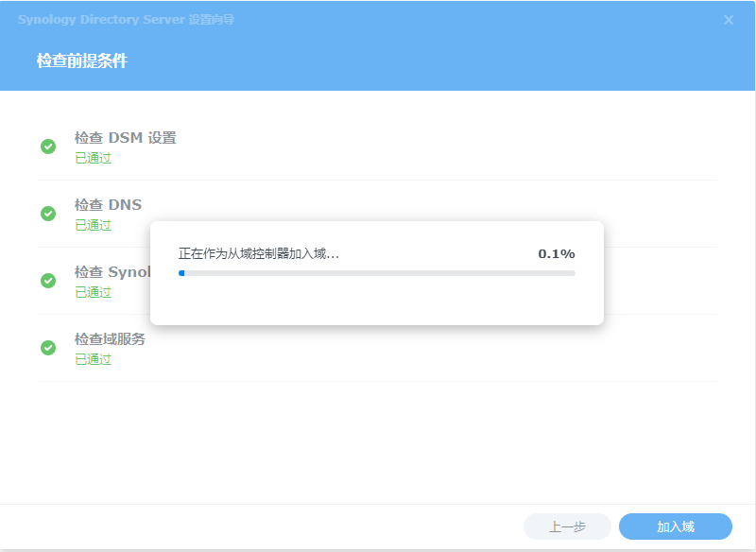Select the partially hidden 检查 Synol label
Image resolution: width=756 pixels, height=552 pixels.
click(112, 272)
